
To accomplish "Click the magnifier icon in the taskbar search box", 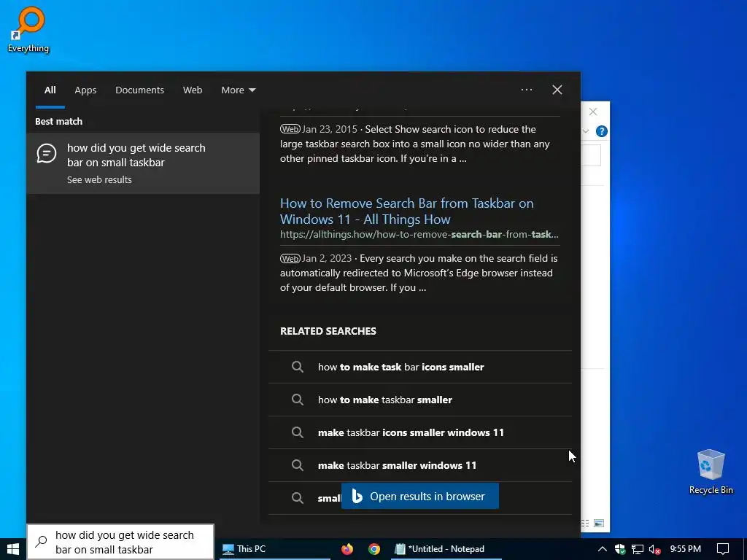I will (x=42, y=541).
